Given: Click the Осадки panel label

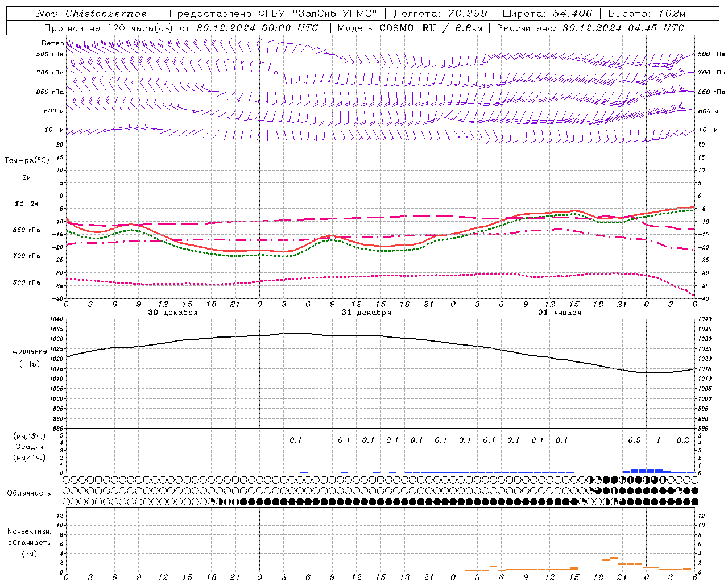Looking at the screenshot, I should coord(30,447).
